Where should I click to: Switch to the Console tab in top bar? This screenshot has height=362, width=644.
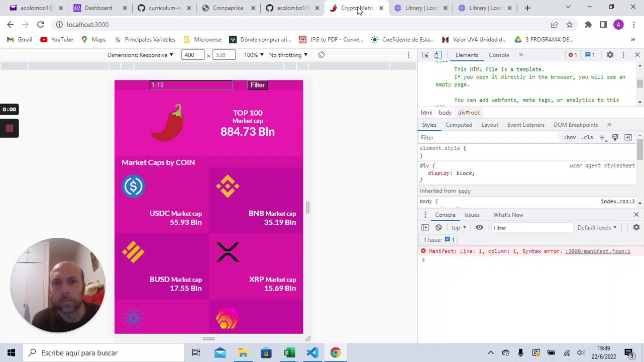[x=499, y=55]
